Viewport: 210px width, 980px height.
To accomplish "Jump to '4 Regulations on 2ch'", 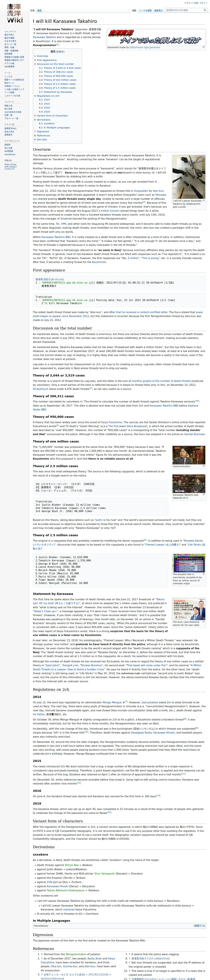I will point(47,96).
